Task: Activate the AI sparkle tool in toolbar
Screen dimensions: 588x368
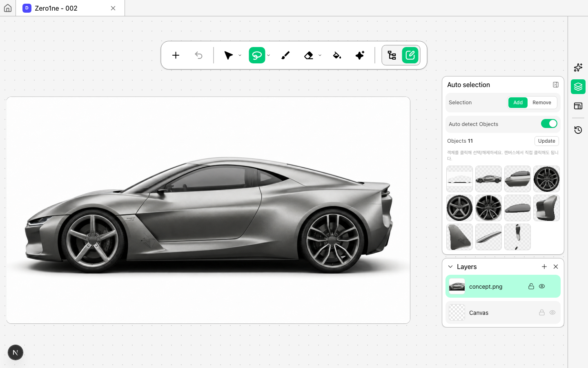Action: pos(360,55)
